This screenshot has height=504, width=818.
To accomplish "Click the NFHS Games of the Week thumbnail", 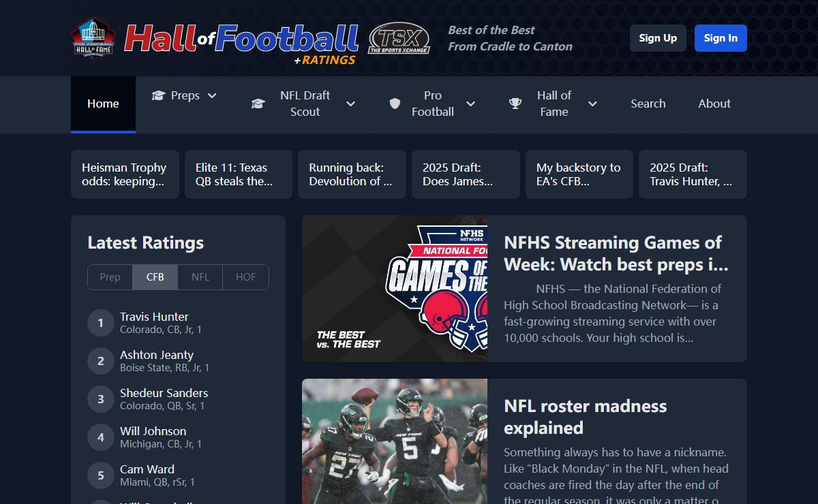I will pos(395,289).
